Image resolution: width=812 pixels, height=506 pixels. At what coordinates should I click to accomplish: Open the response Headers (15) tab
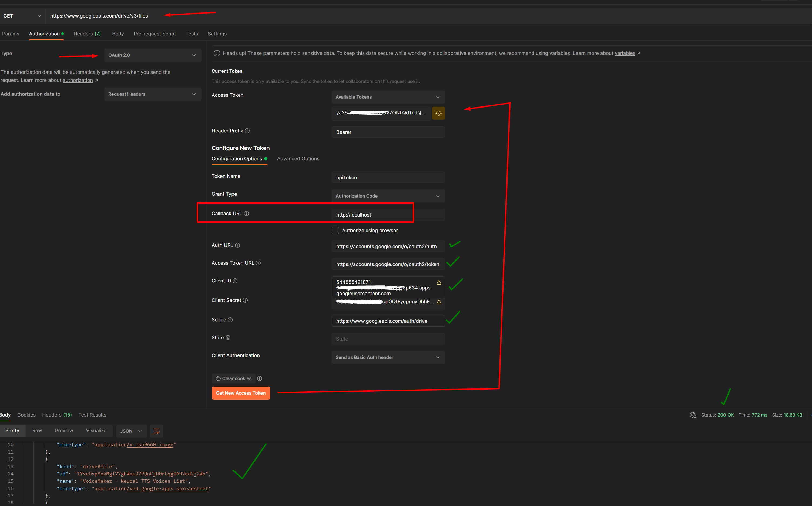(57, 415)
